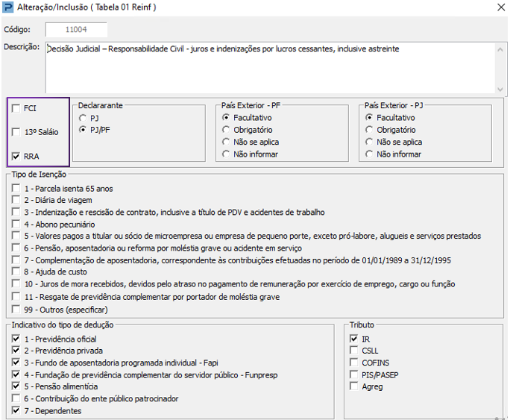
Task: Check 10 - Juros de mora recebidos
Action: coord(16,283)
